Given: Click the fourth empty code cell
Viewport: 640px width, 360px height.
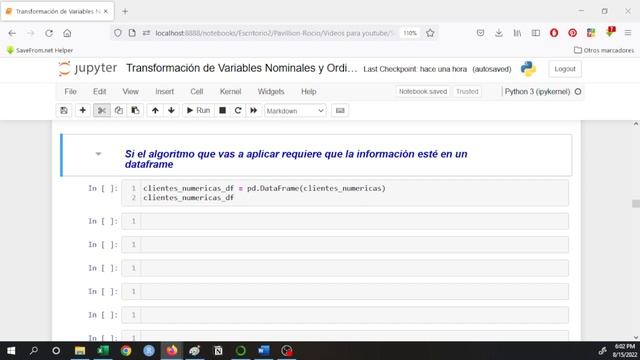Looking at the screenshot, I should 345,291.
